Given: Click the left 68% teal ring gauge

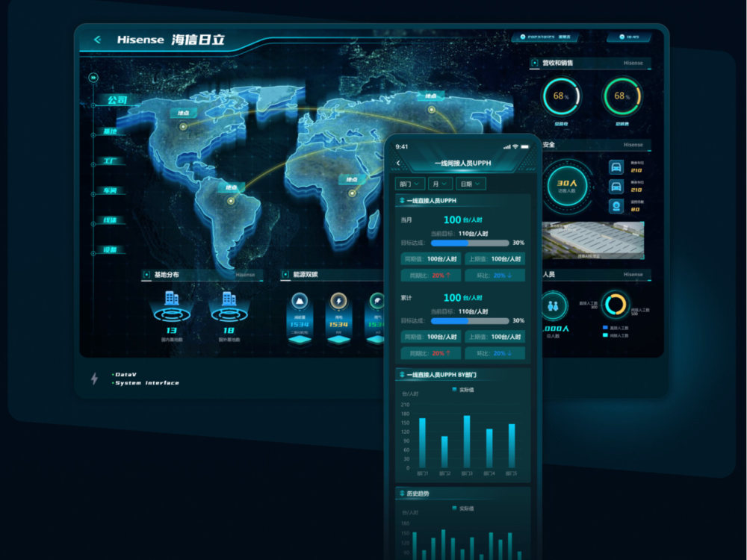Looking at the screenshot, I should pos(561,96).
